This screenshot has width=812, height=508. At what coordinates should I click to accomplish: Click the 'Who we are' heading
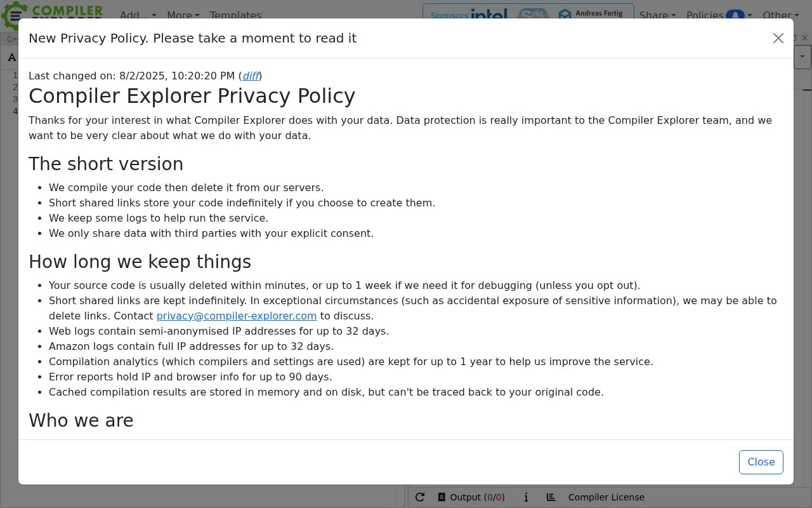pyautogui.click(x=81, y=420)
